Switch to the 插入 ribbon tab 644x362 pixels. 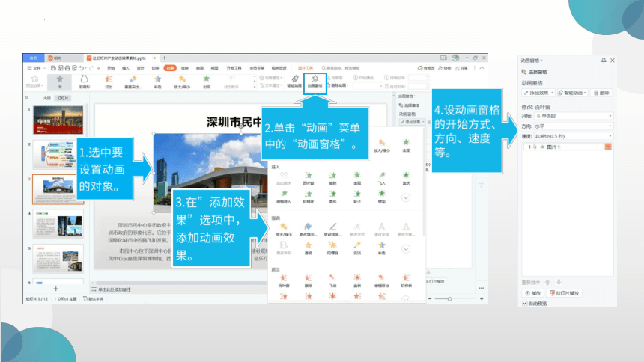pos(126,68)
